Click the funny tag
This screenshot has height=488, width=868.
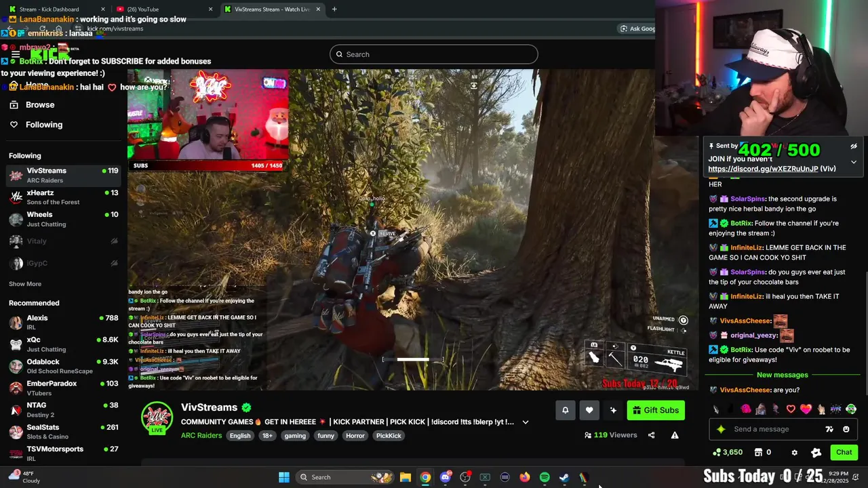[x=326, y=436]
